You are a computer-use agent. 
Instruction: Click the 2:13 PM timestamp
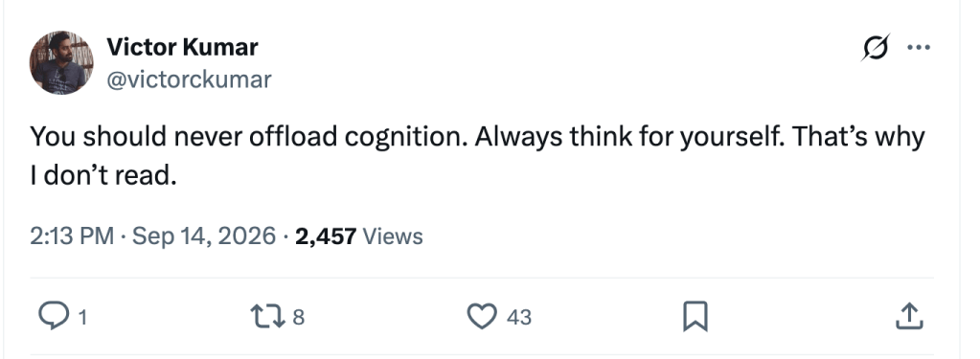pyautogui.click(x=72, y=236)
